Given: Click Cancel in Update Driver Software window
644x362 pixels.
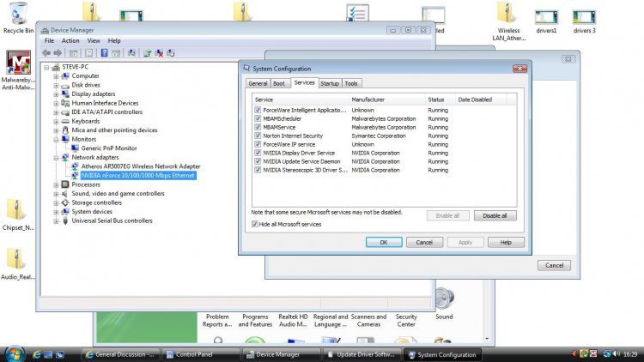Looking at the screenshot, I should coord(554,265).
